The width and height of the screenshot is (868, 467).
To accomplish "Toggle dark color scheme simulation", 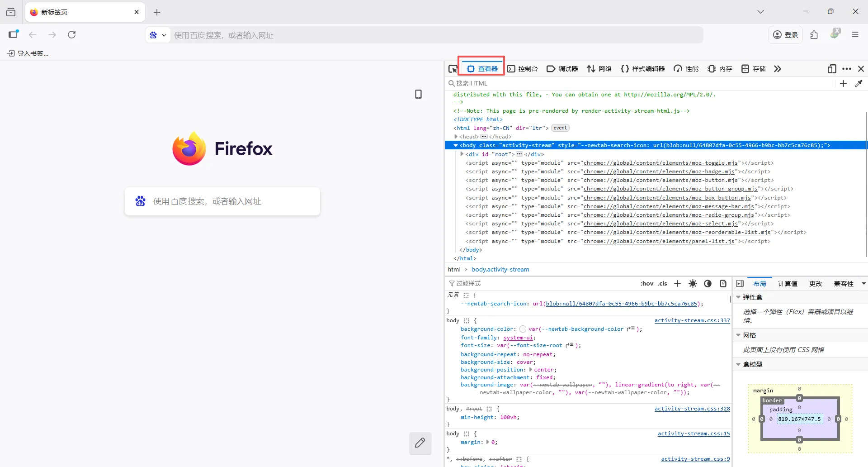I will 708,284.
